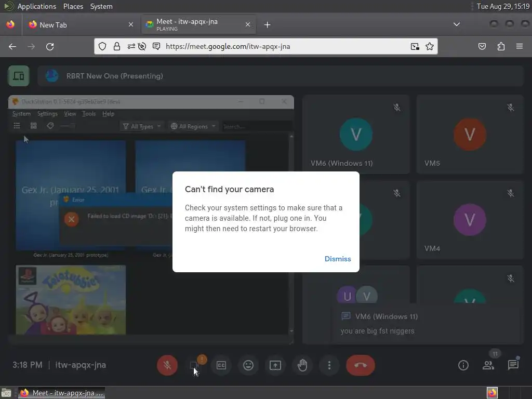Viewport: 532px width, 399px height.
Task: Open picture-in-picture icon in address bar
Action: point(415,46)
